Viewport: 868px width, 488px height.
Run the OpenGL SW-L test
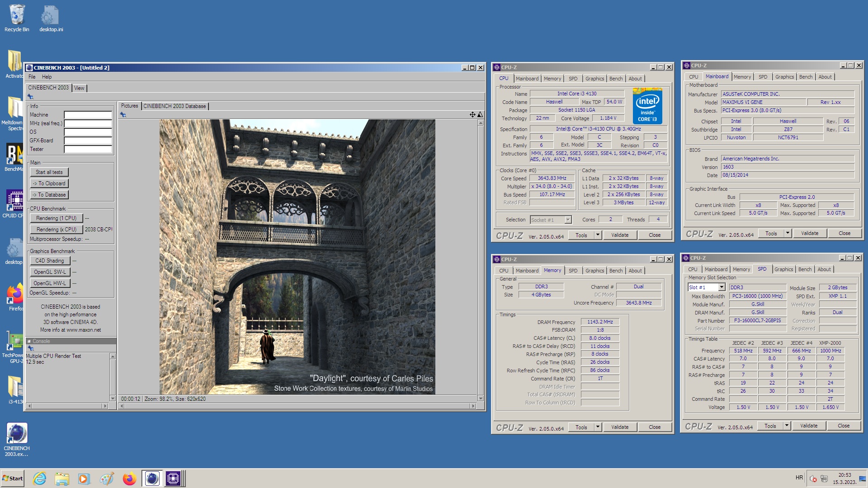[x=50, y=272]
